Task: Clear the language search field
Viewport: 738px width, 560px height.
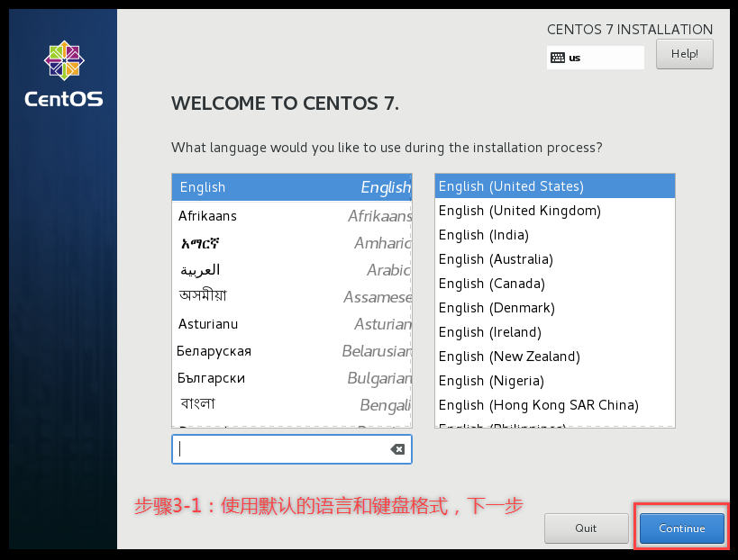Action: click(397, 449)
